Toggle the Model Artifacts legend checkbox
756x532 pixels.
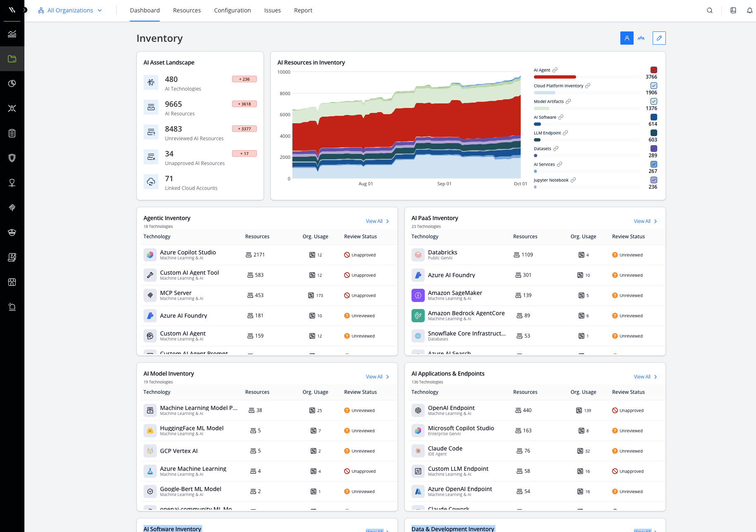click(x=654, y=101)
